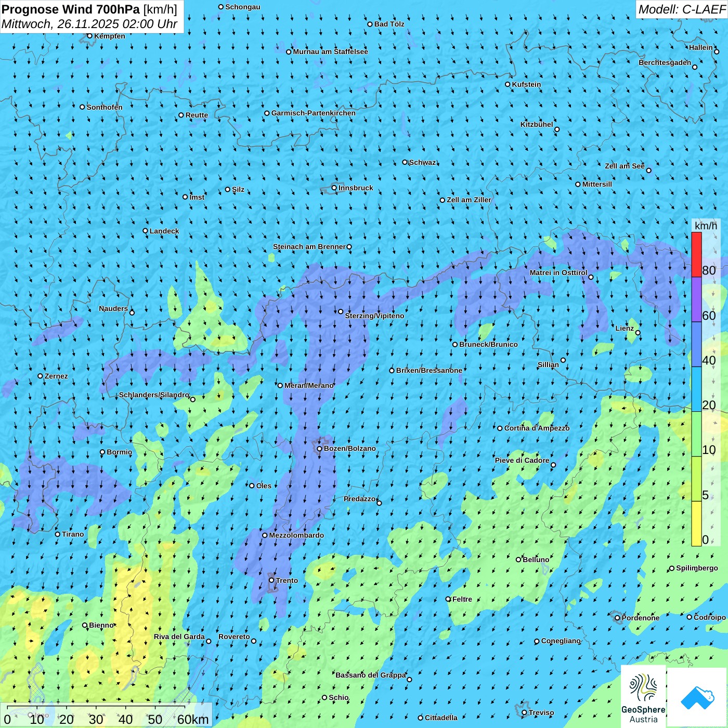Click the 'km/h' legend heading

pyautogui.click(x=706, y=226)
